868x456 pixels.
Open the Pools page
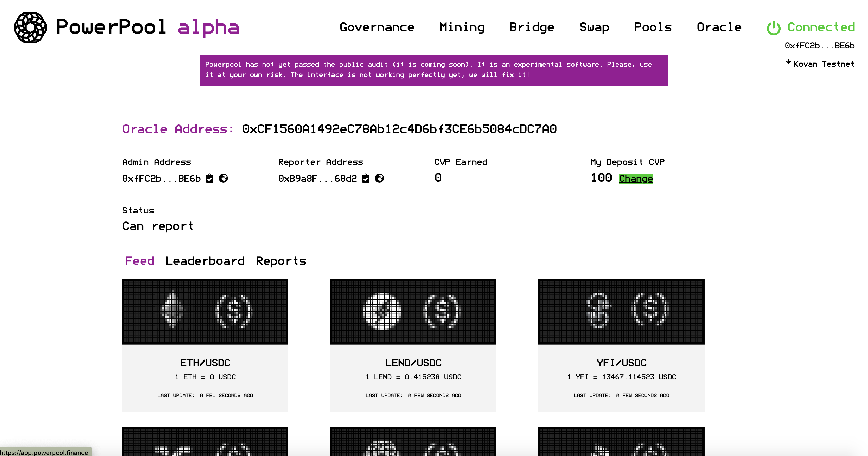[x=653, y=27]
